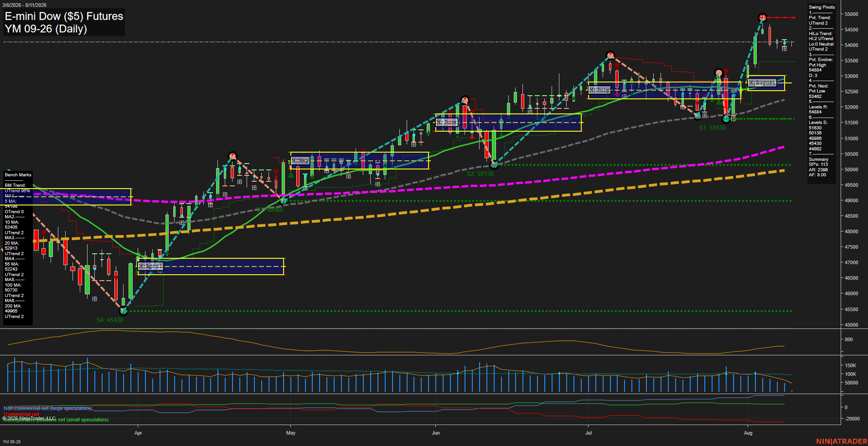Click the August swing high pivot at chart top

tap(762, 18)
